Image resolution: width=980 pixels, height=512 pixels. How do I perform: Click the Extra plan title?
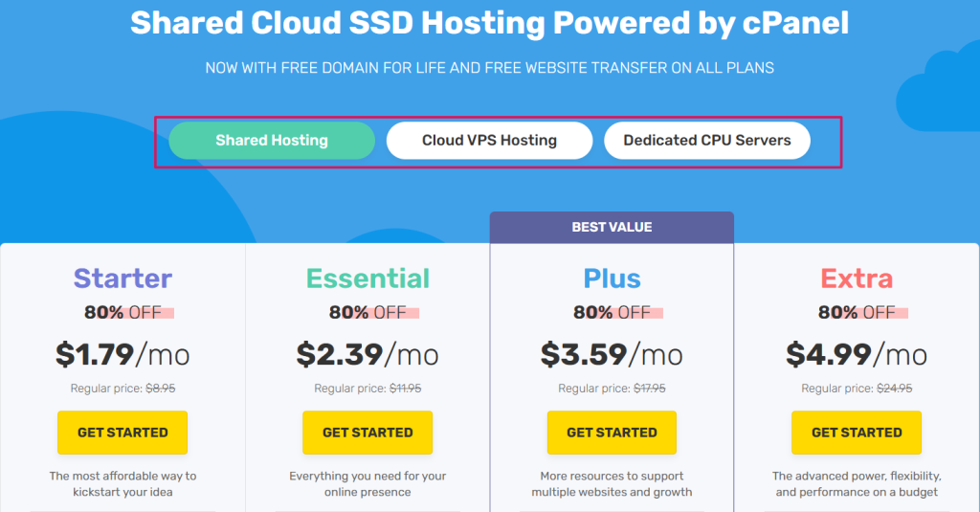pos(857,278)
